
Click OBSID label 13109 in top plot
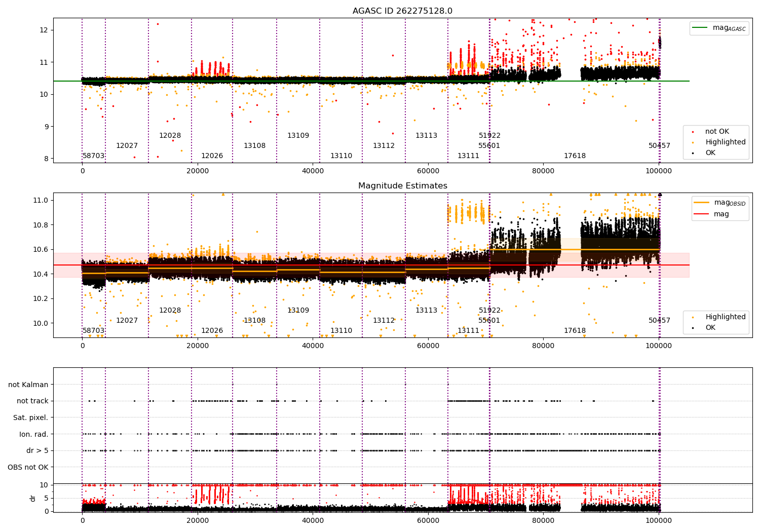[x=298, y=135]
